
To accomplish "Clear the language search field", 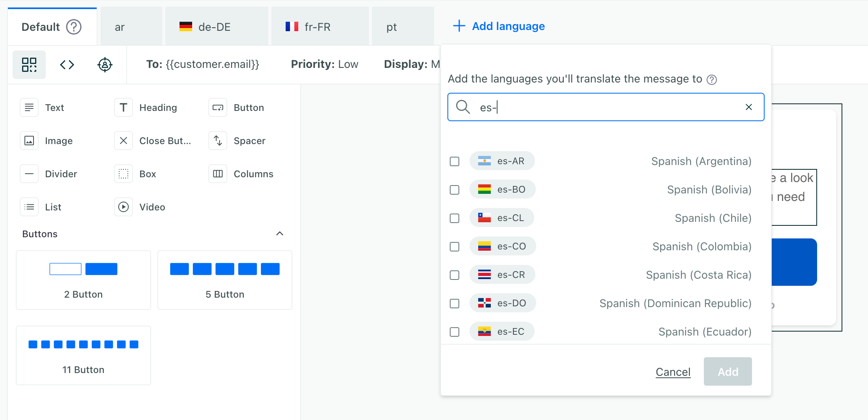I will tap(748, 107).
